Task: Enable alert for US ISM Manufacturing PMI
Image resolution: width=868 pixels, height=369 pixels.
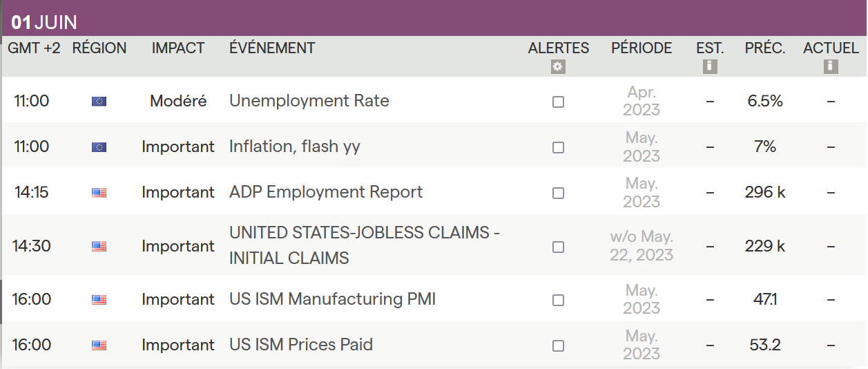Action: click(558, 300)
